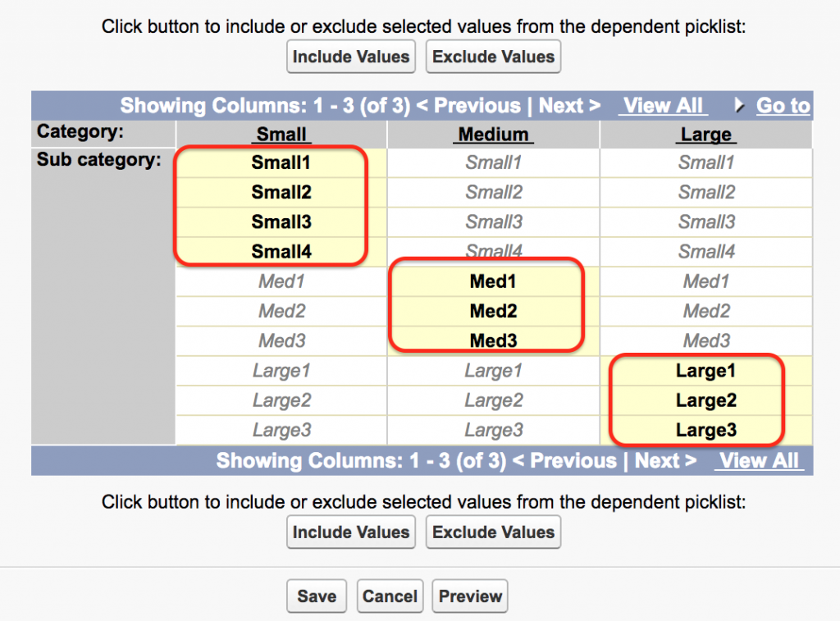Select Small4 in the Large column
The height and width of the screenshot is (621, 840).
[706, 251]
